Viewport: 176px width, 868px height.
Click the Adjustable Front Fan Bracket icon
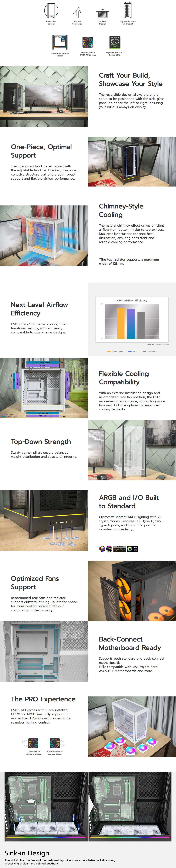click(127, 10)
